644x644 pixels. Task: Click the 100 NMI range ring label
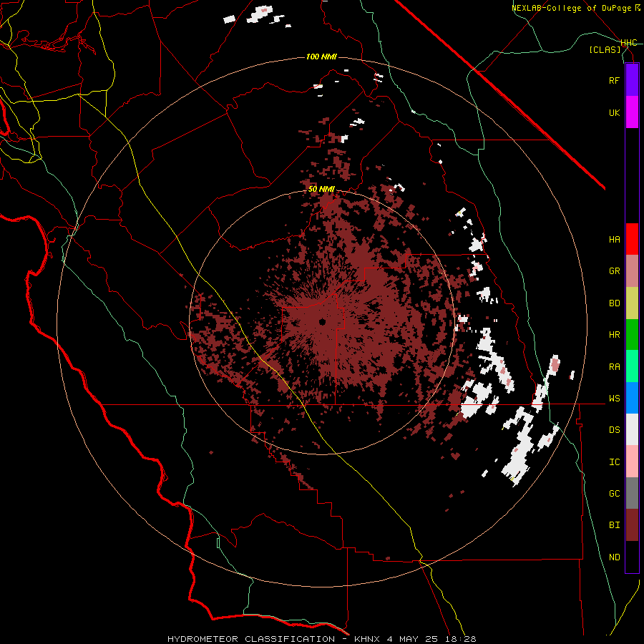point(321,57)
